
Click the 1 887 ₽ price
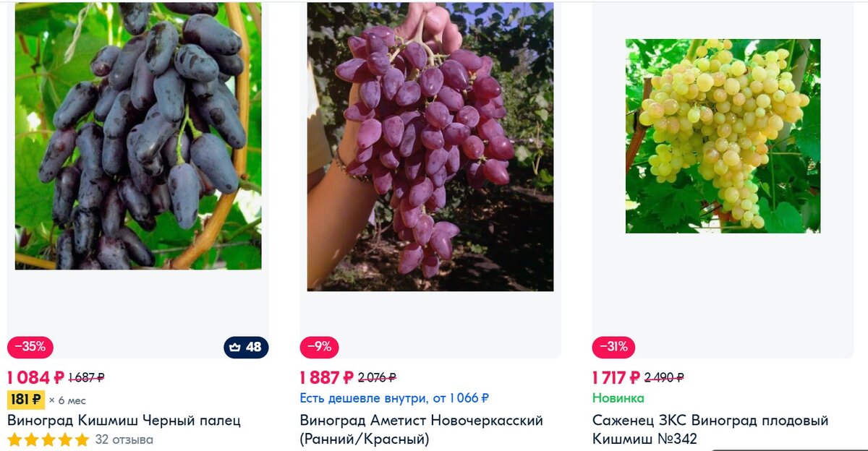[327, 377]
